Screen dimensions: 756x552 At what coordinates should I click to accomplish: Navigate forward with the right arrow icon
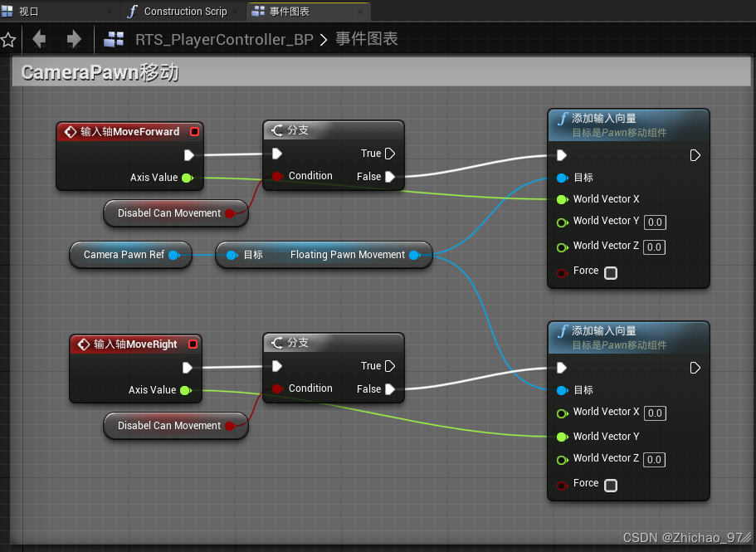(x=73, y=39)
